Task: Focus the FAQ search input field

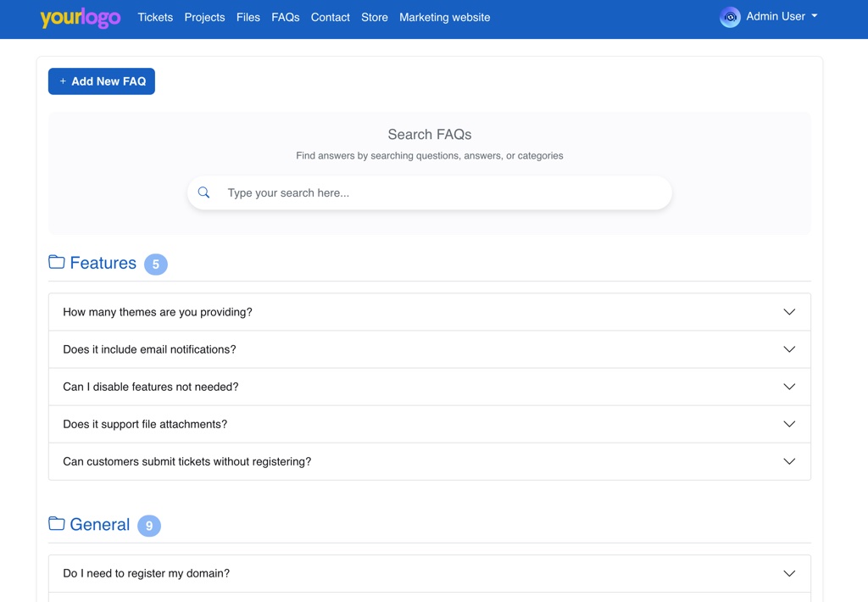Action: coord(441,192)
